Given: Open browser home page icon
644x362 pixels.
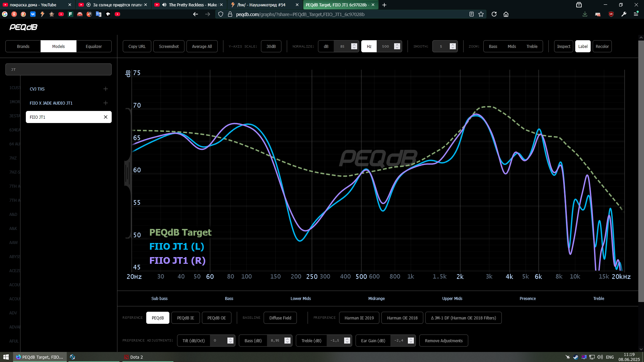Looking at the screenshot, I should (x=506, y=14).
